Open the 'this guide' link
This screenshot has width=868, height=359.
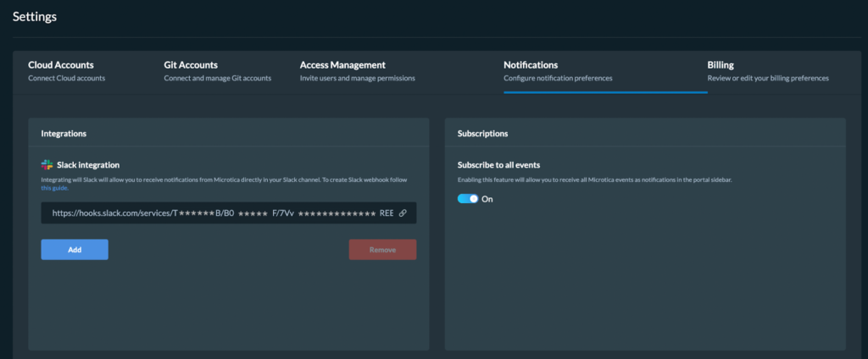pos(55,188)
